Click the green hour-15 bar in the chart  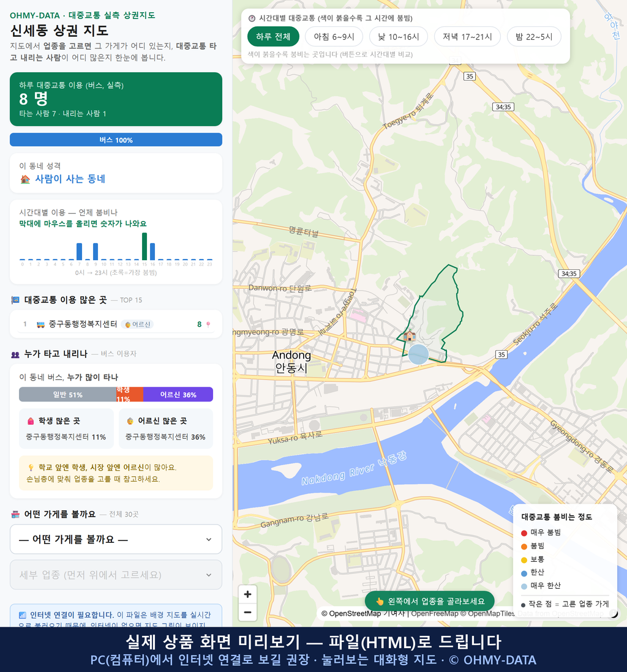point(145,247)
